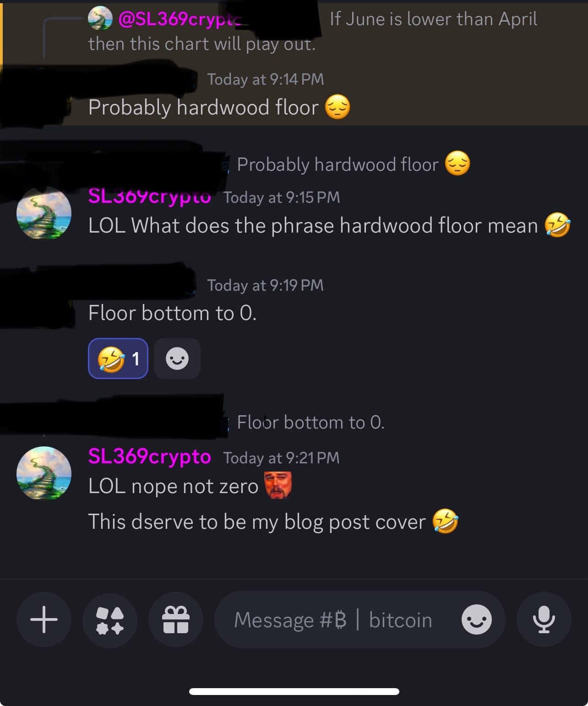Tap the microphone voice message icon
Viewport: 588px width, 706px height.
[x=544, y=619]
